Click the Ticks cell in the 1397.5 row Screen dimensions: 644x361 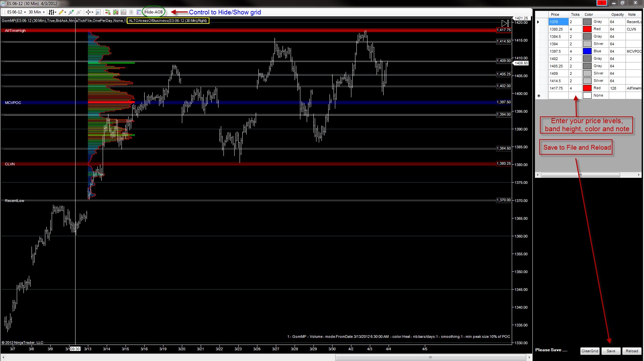click(575, 51)
